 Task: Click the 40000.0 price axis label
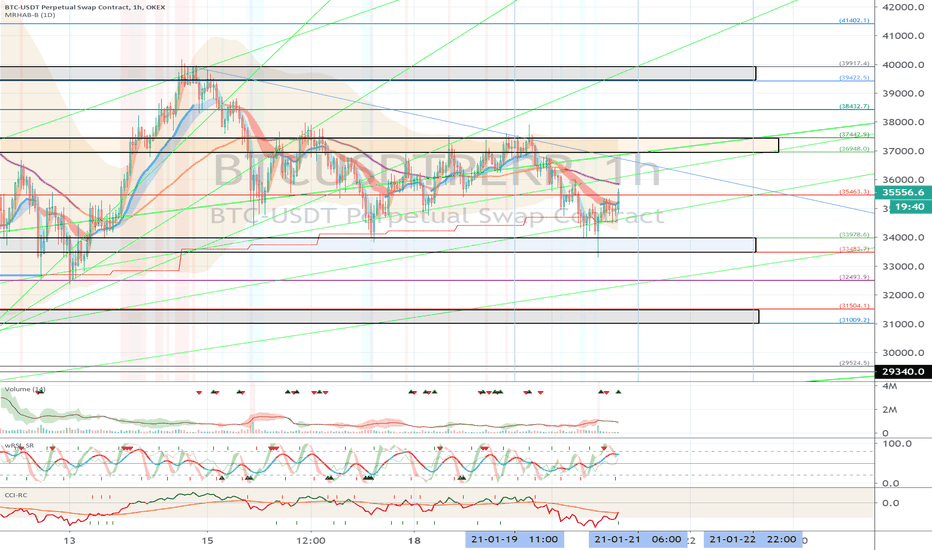pos(903,65)
